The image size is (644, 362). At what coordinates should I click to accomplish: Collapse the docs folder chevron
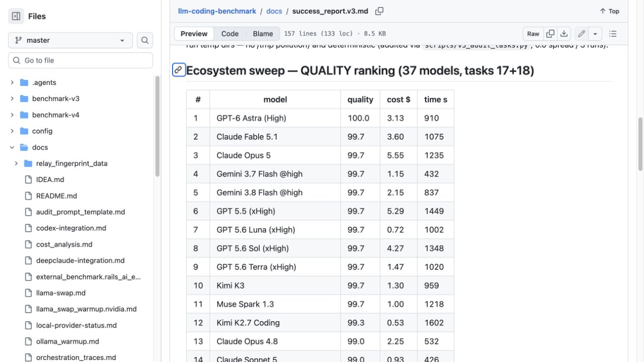(x=12, y=147)
